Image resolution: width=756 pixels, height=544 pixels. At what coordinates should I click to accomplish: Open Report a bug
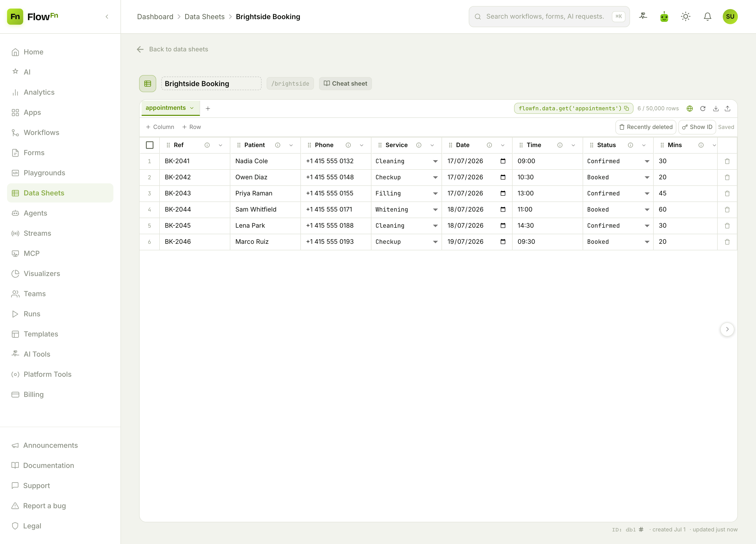click(60, 506)
